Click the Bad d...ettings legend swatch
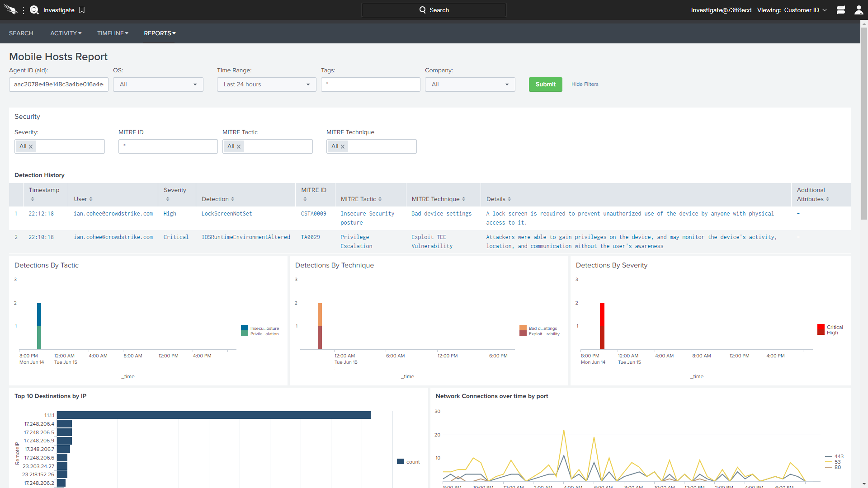The width and height of the screenshot is (868, 488). click(523, 328)
